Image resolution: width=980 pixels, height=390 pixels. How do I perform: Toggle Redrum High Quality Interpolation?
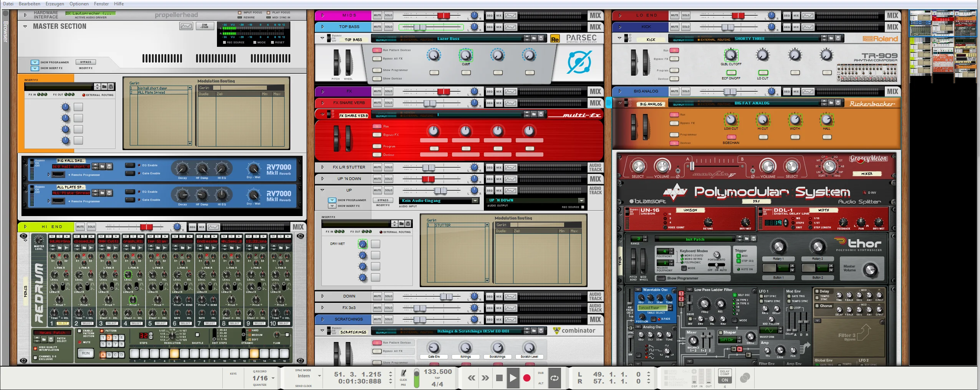tap(36, 348)
